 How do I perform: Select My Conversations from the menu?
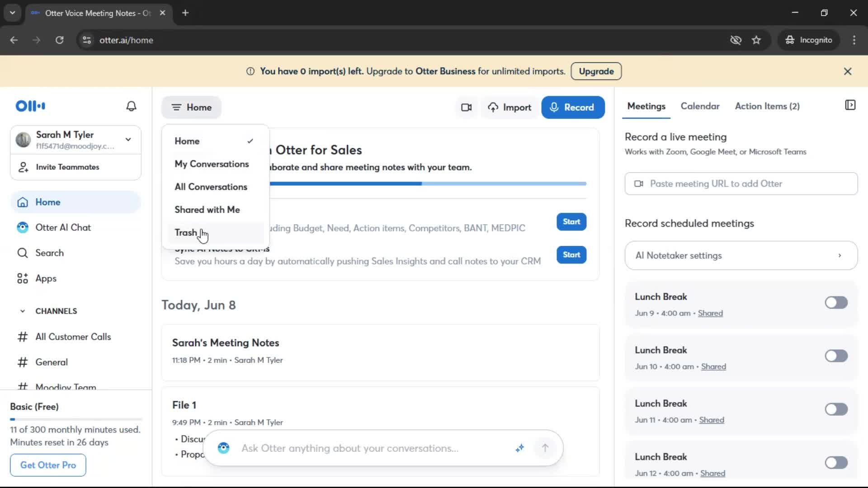[215, 164]
